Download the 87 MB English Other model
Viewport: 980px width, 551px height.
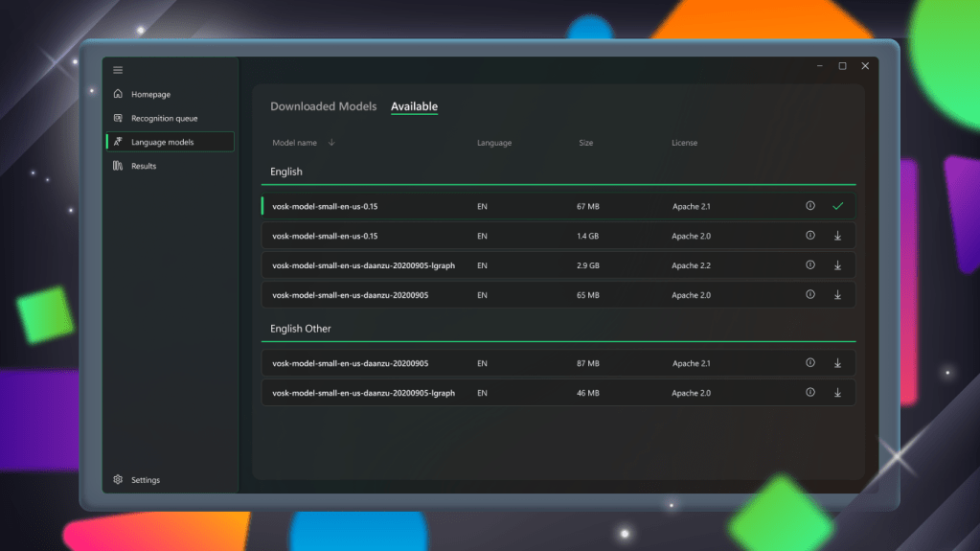pyautogui.click(x=837, y=363)
